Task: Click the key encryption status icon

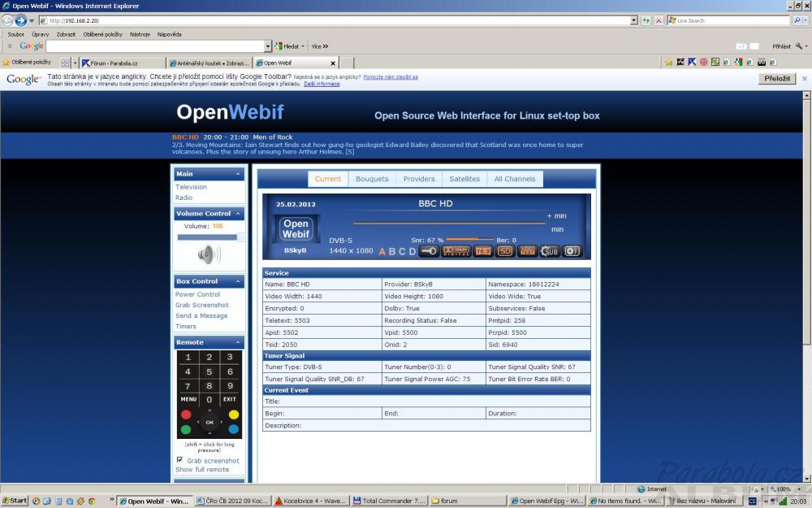Action: click(429, 251)
